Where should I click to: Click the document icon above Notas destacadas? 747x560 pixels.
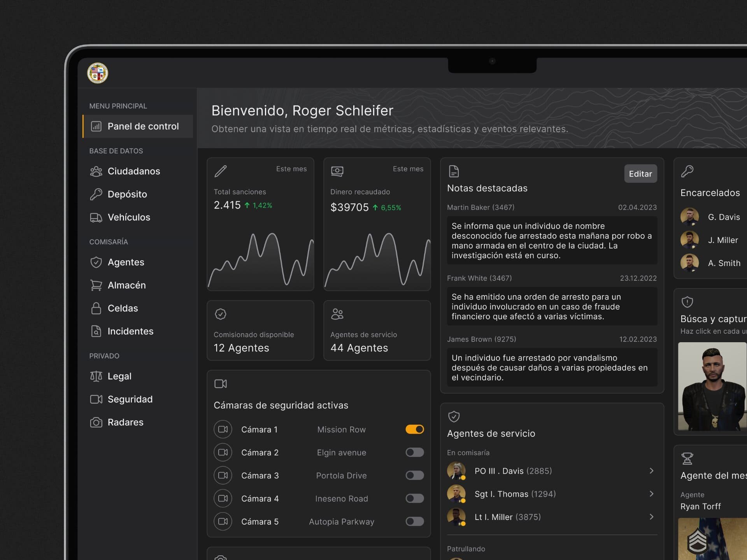point(454,171)
